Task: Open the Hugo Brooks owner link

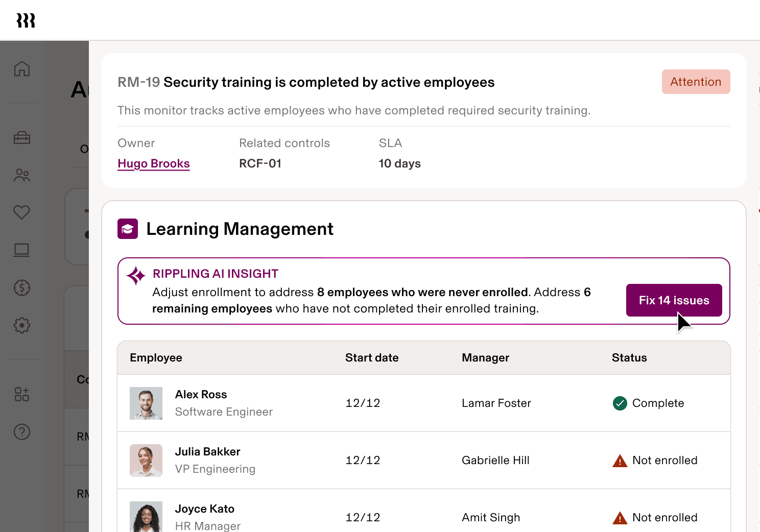Action: (154, 163)
